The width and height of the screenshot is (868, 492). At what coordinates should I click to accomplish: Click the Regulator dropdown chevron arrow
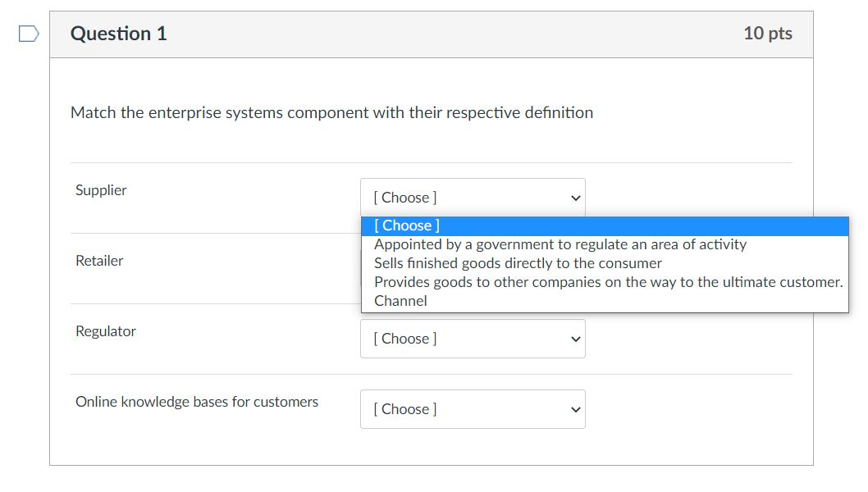573,338
